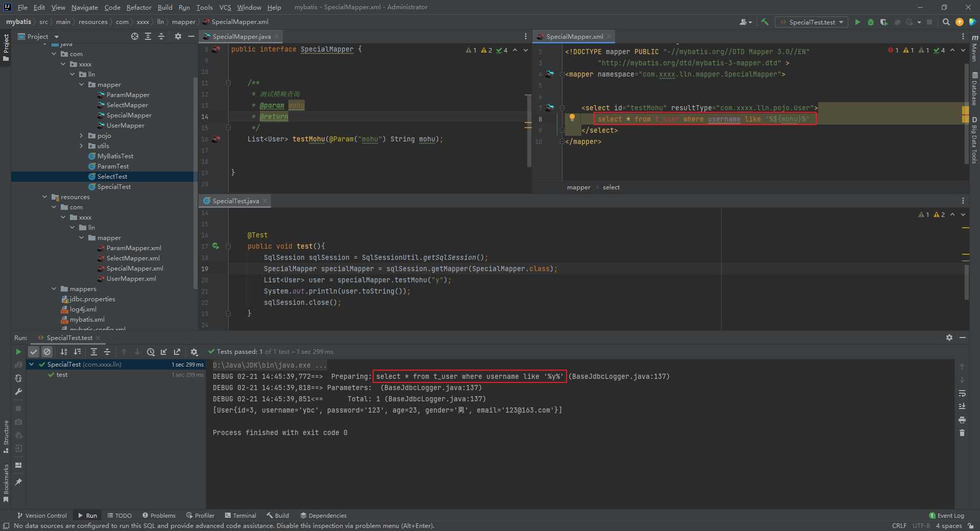Click the Build Project hammer icon
This screenshot has width=980, height=531.
[x=765, y=22]
